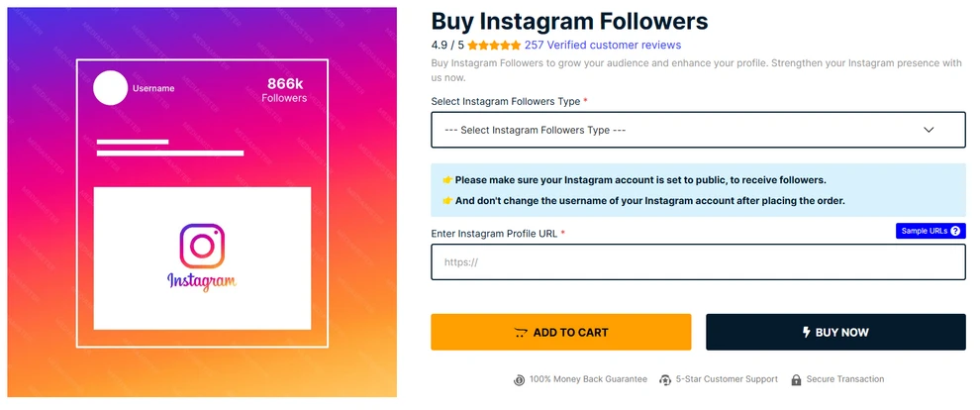Focus the Instagram Profile URL input field
Viewport: 980px width, 410px height.
[x=698, y=262]
